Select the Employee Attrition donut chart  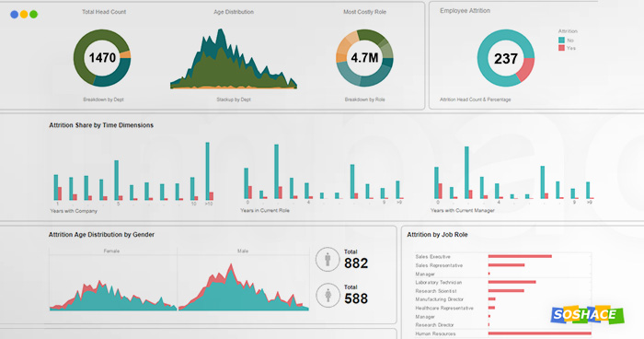pos(506,58)
